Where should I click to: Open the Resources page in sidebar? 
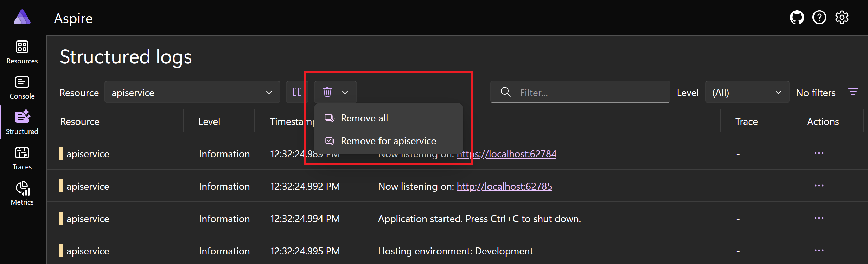pos(22,52)
